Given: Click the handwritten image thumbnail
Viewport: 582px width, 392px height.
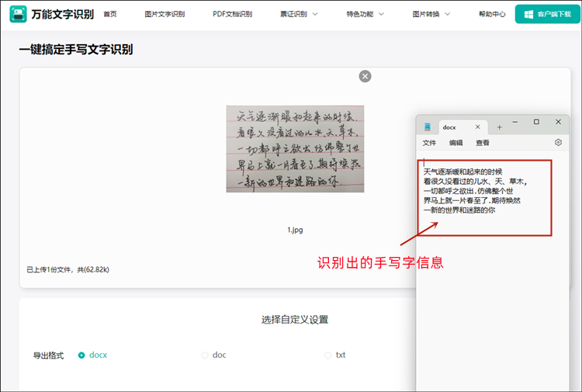Looking at the screenshot, I should coord(295,148).
